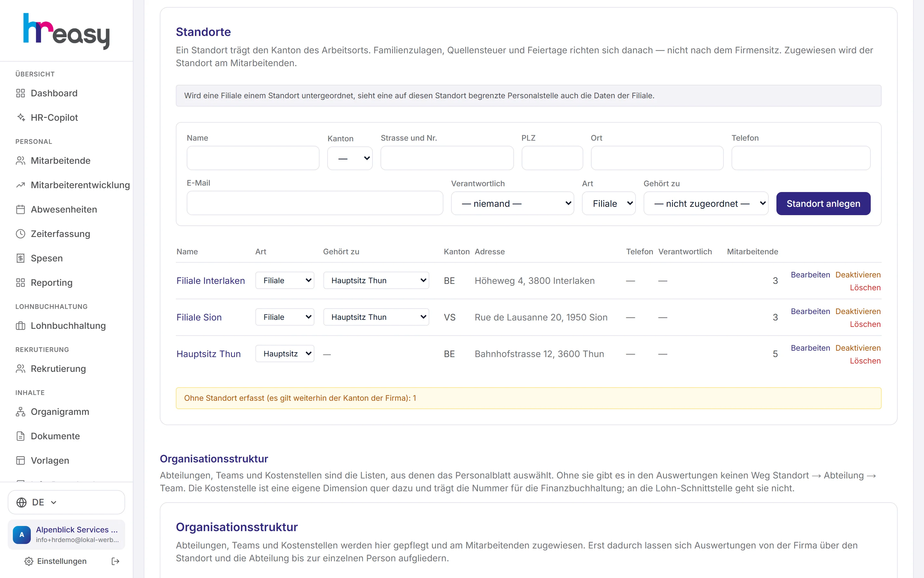Viewport: 924px width, 578px height.
Task: Click Bearbeiten for Hauptsitz Thun
Action: (x=810, y=348)
